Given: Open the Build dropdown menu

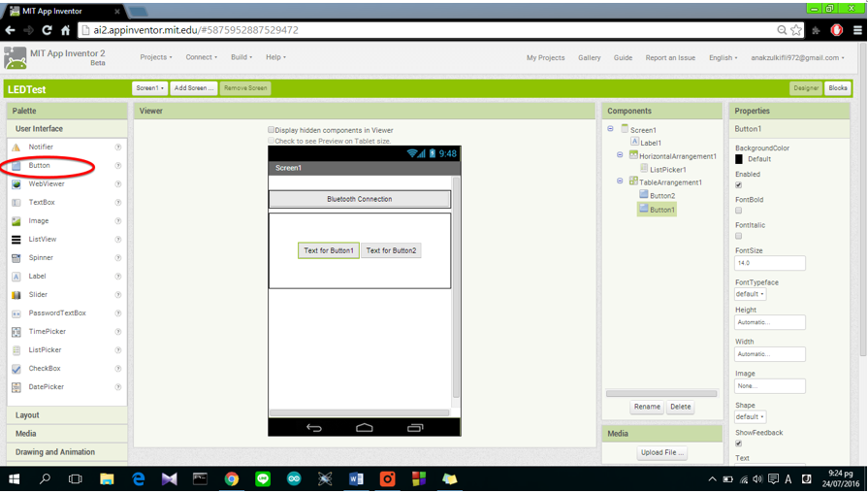Looking at the screenshot, I should click(241, 57).
